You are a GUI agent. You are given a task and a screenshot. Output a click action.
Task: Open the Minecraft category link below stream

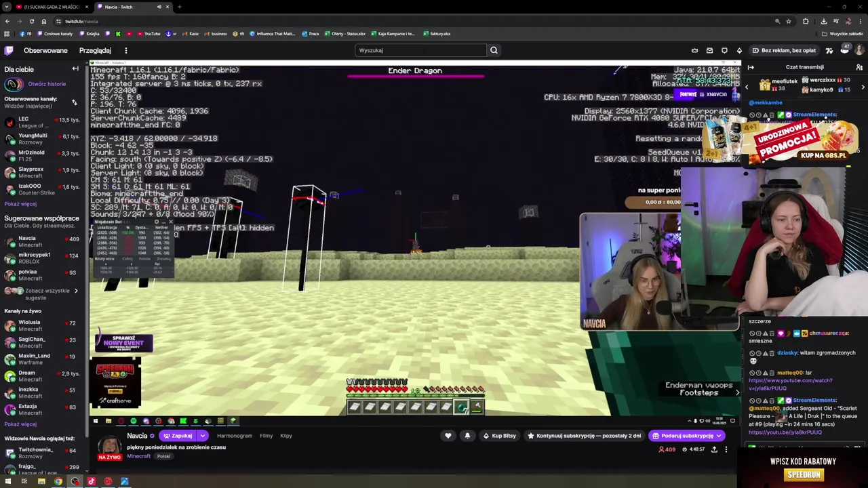(x=139, y=456)
